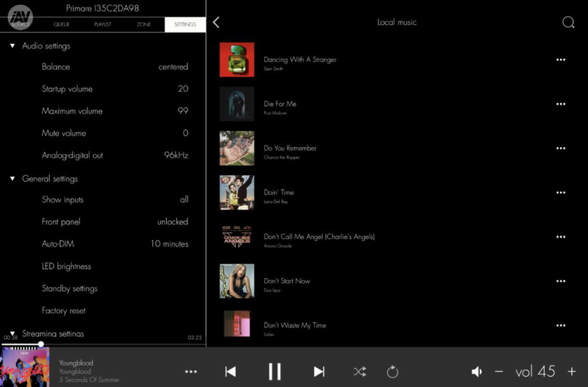Open Standby settings

click(69, 288)
